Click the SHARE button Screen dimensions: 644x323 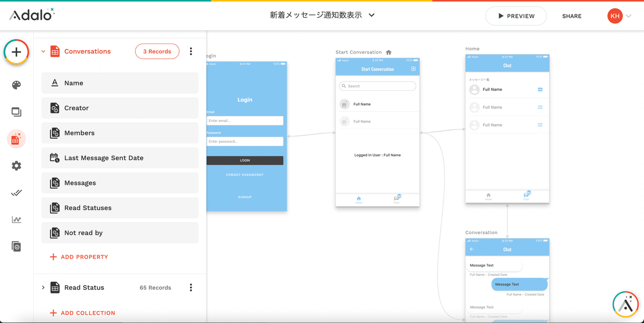click(572, 16)
